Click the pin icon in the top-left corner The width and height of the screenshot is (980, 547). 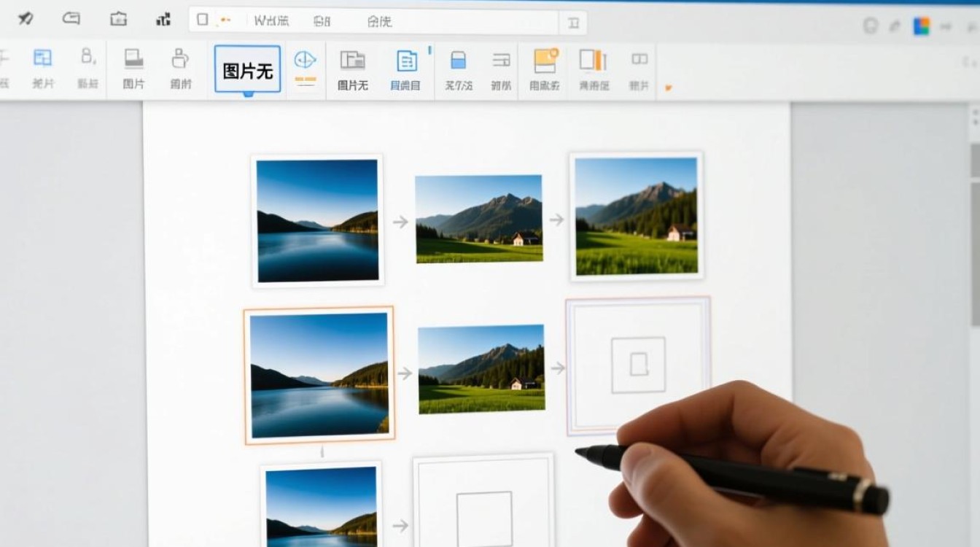click(x=26, y=19)
